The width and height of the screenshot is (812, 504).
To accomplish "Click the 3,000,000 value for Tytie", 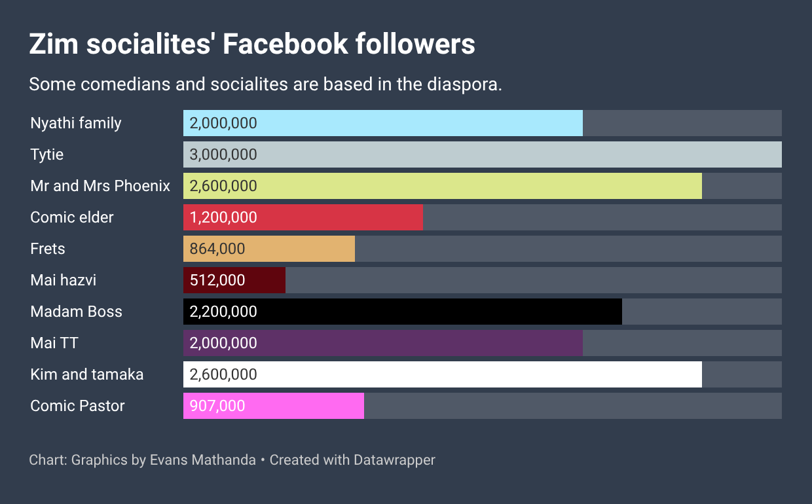I will point(223,154).
